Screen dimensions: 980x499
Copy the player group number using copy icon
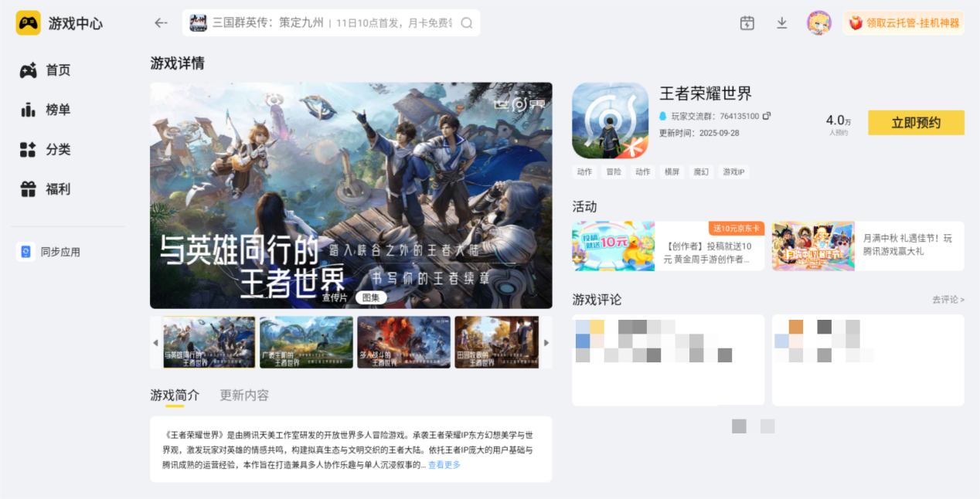point(766,116)
